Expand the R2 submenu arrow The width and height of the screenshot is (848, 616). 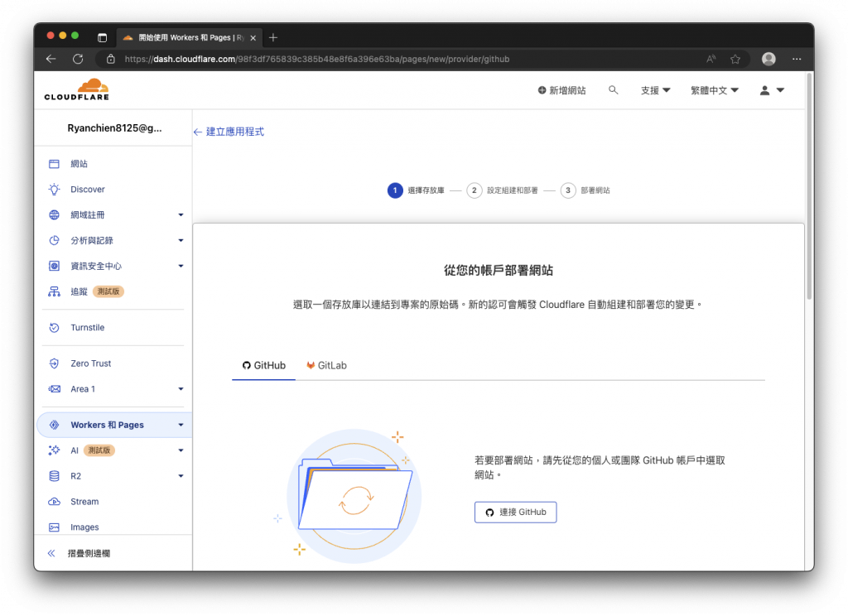coord(181,476)
